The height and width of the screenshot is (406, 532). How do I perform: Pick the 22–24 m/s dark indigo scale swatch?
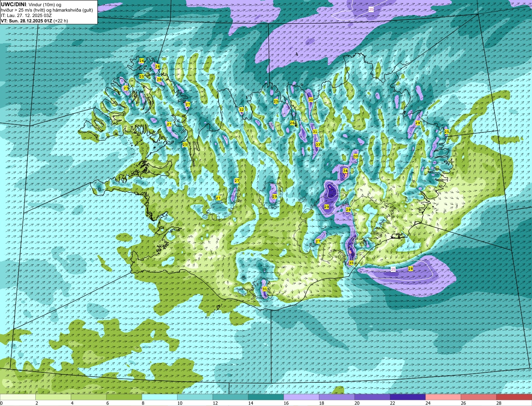coord(408,397)
